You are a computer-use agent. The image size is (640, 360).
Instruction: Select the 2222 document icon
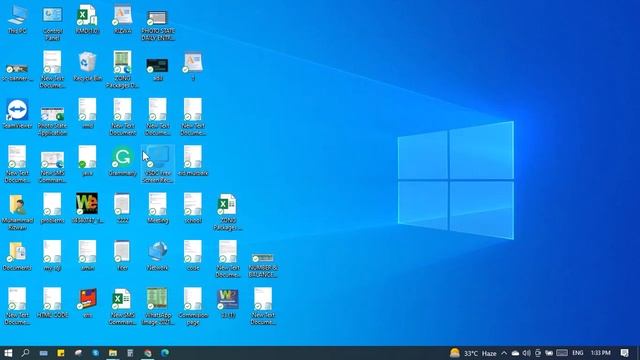122,209
